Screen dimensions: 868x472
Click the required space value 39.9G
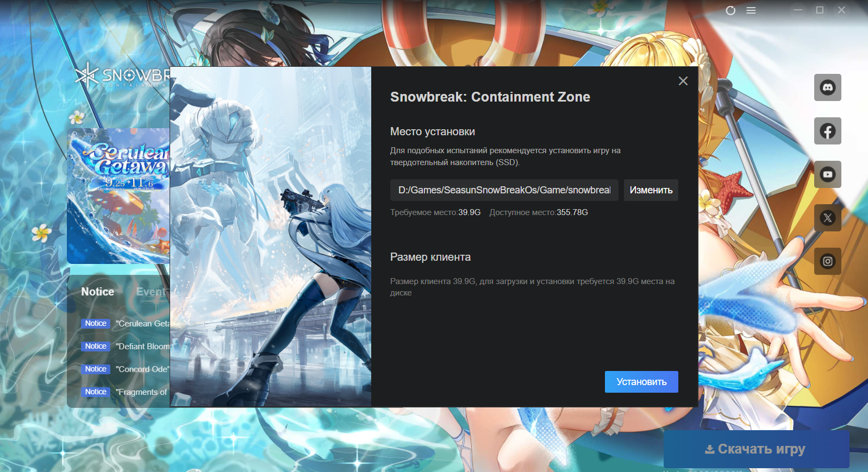click(470, 212)
